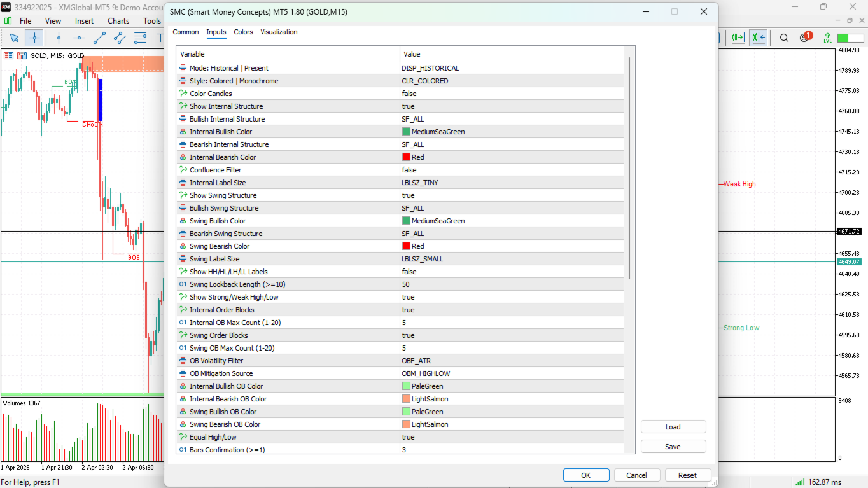
Task: Reset inputs to defaults
Action: [688, 475]
